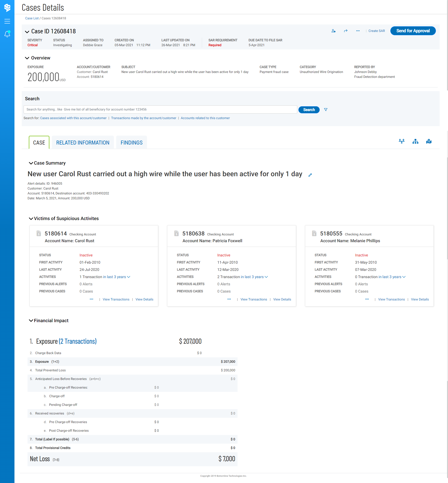The height and width of the screenshot is (483, 448).
Task: Switch to the Findings tab
Action: point(131,143)
